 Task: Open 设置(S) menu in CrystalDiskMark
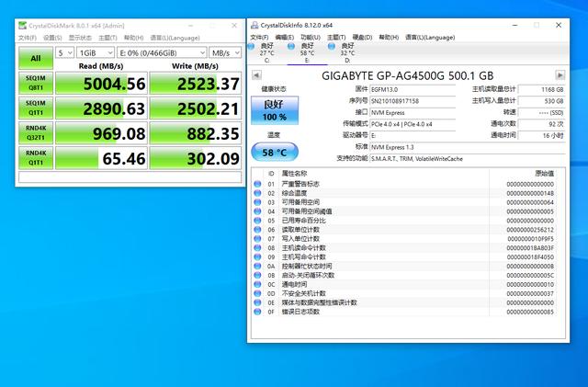[x=52, y=38]
